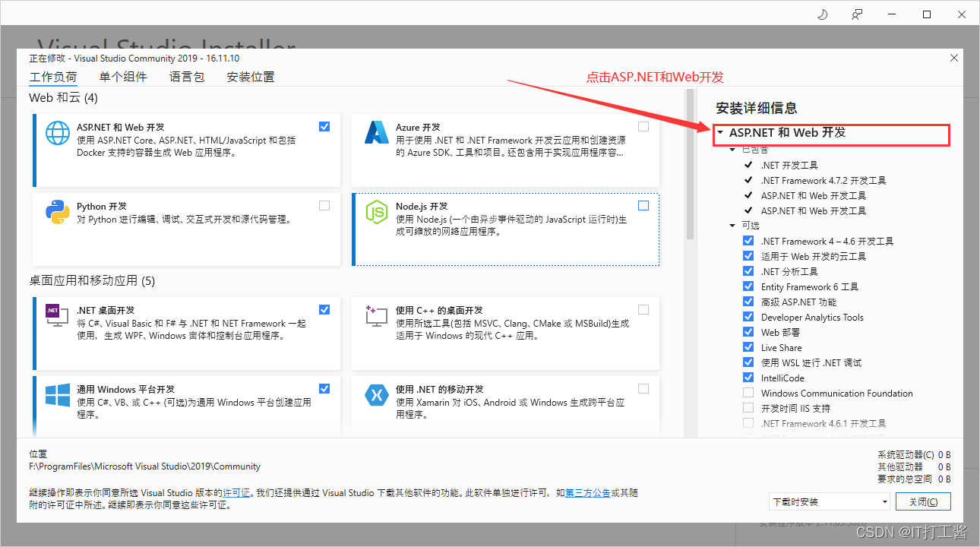Check the Node.js 开发 workload checkbox
This screenshot has height=547, width=980.
click(643, 205)
